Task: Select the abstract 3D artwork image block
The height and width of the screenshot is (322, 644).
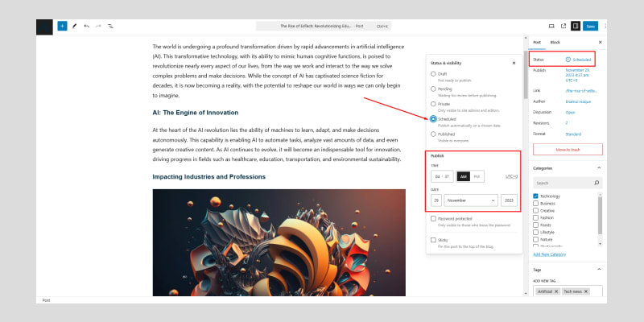Action: pyautogui.click(x=279, y=243)
